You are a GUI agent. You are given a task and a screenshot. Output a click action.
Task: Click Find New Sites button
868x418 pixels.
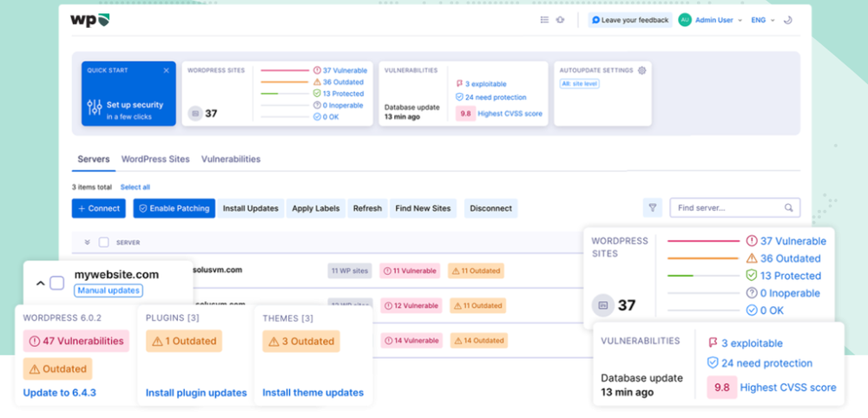click(x=423, y=208)
